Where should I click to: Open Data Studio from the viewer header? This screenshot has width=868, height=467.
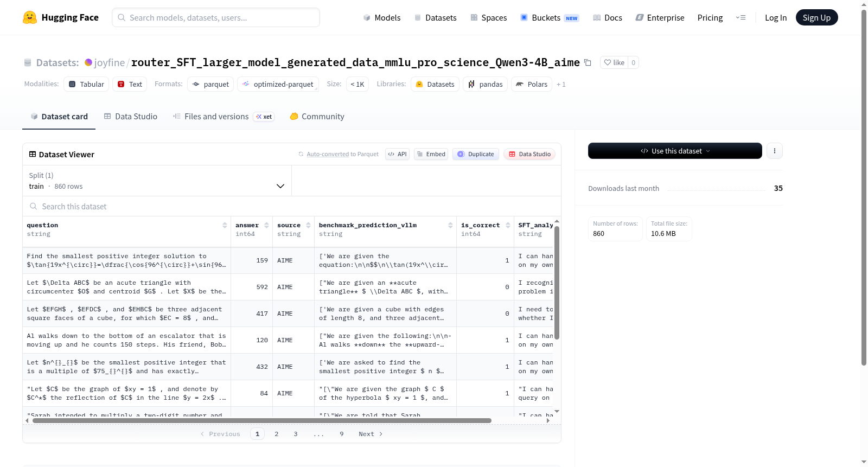pos(529,154)
